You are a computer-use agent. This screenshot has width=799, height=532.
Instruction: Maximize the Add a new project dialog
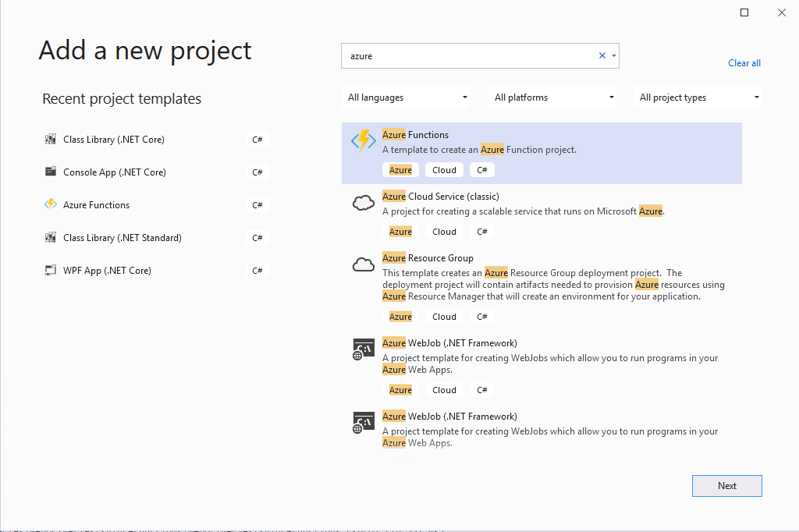point(744,12)
